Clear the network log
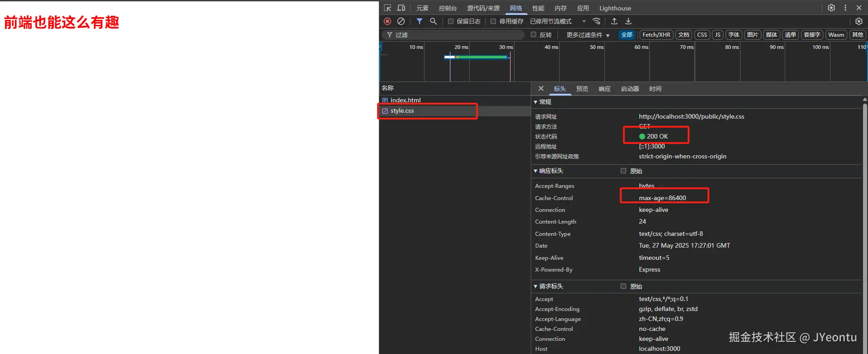The width and height of the screenshot is (868, 354). point(401,21)
